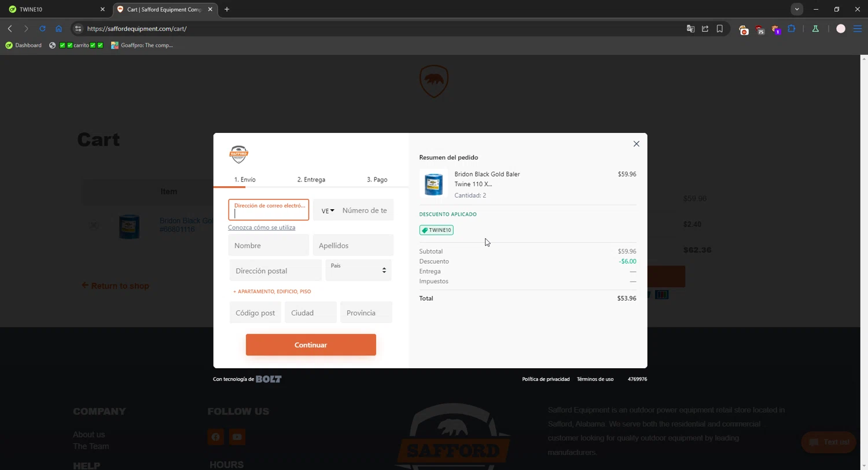Open the Text us chat button
Image resolution: width=868 pixels, height=470 pixels.
829,442
